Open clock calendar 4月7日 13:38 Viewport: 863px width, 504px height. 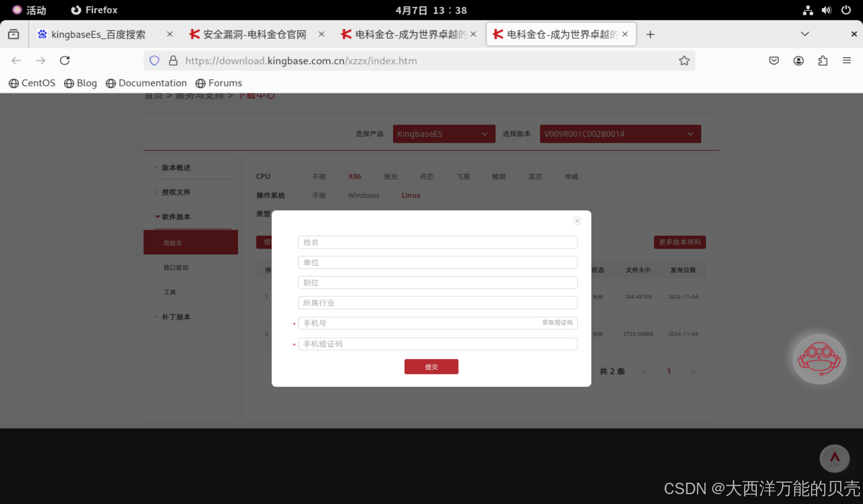click(x=431, y=10)
